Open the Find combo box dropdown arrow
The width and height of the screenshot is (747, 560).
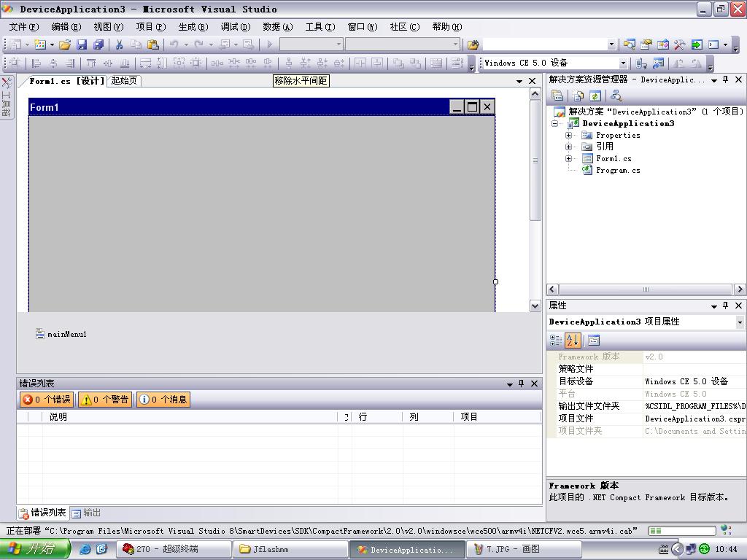coord(611,44)
